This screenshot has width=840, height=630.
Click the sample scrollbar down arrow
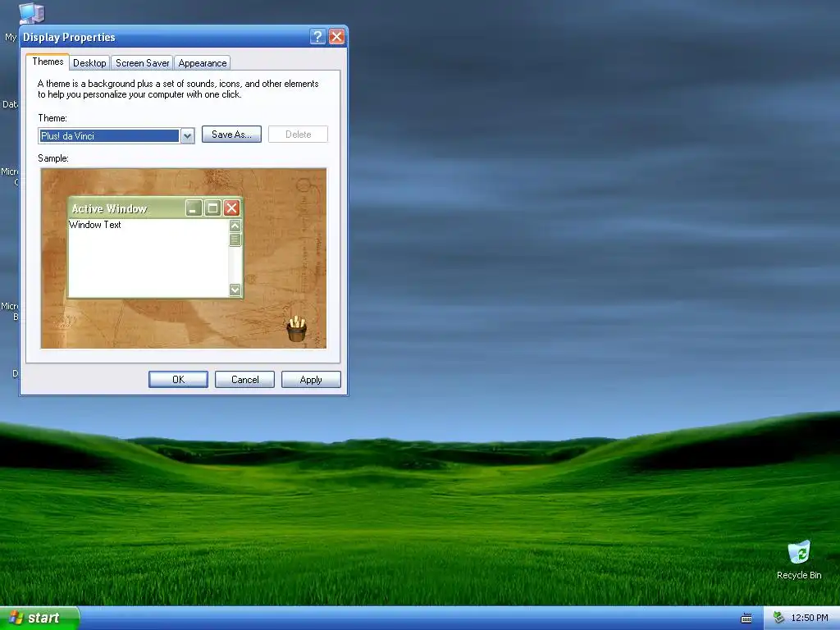(x=235, y=290)
